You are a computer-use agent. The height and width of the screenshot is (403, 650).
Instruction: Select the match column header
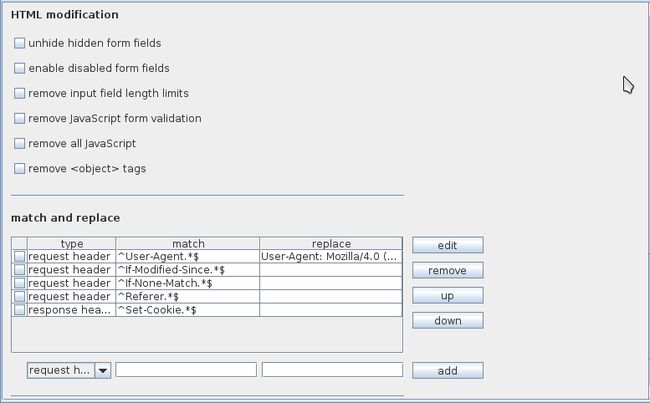[x=188, y=243]
